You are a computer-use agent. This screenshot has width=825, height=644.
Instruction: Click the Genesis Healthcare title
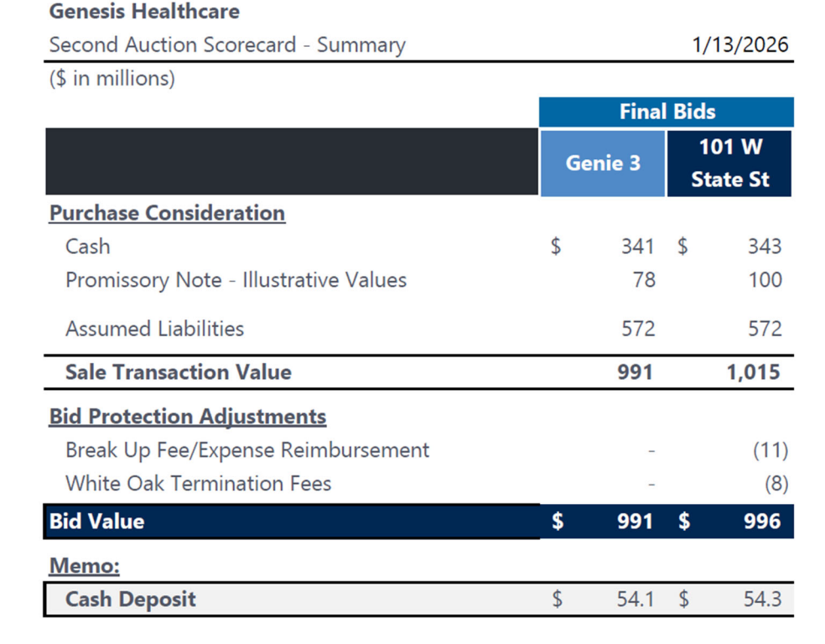point(144,12)
